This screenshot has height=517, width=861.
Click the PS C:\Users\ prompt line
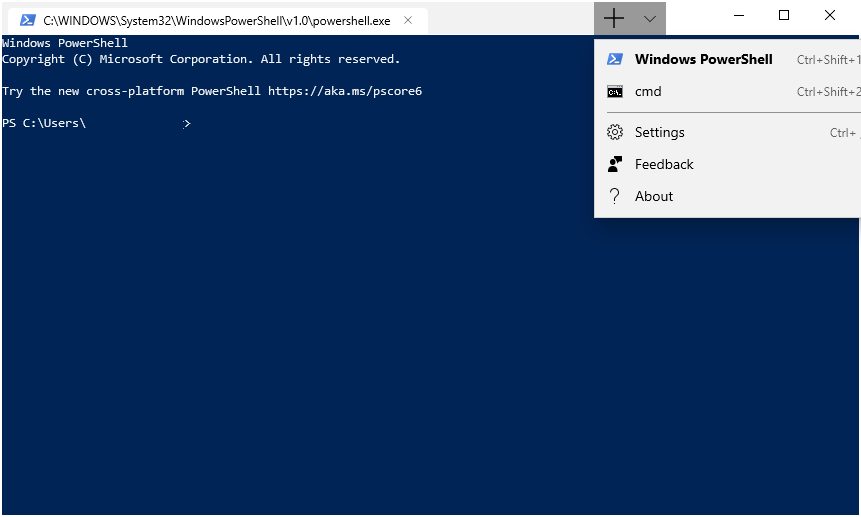point(96,123)
